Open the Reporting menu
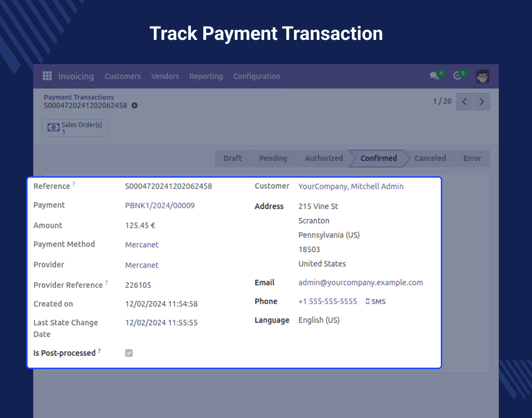This screenshot has width=532, height=418. (x=206, y=76)
